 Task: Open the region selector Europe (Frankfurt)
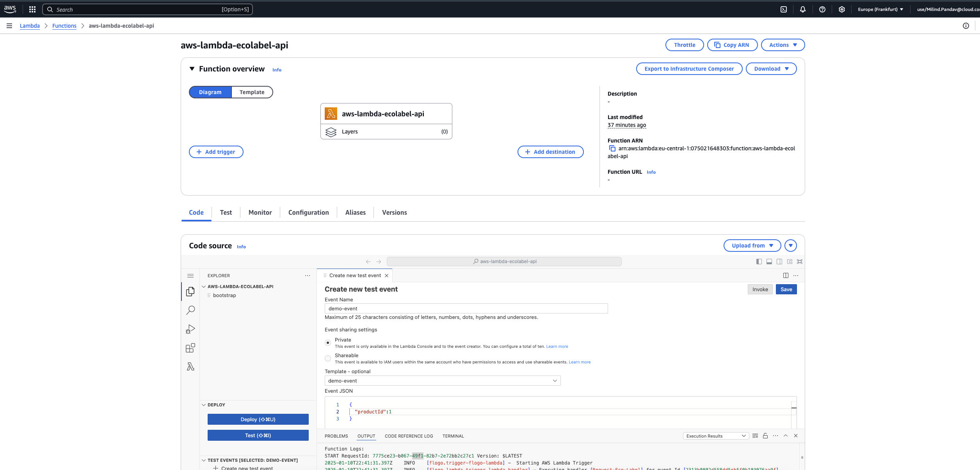point(880,9)
